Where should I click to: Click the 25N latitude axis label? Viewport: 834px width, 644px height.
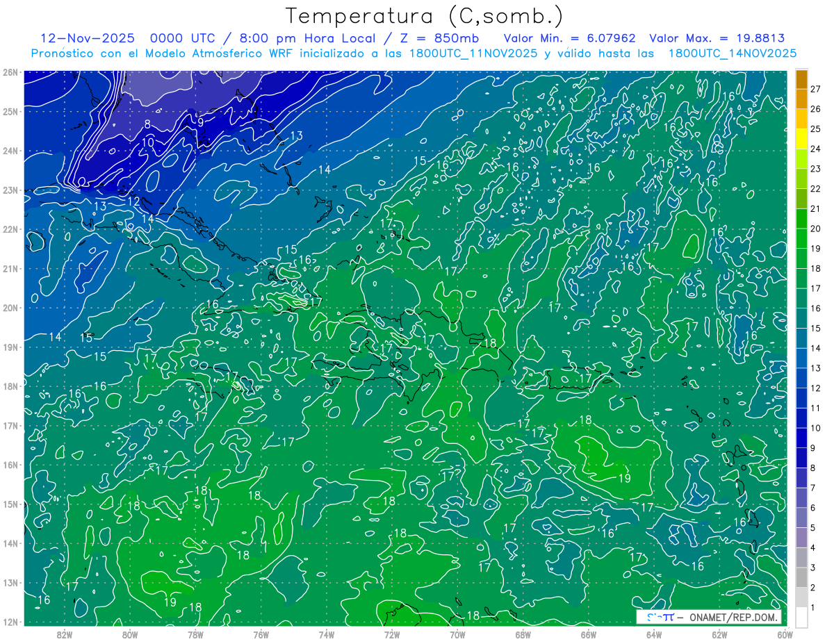coord(10,111)
